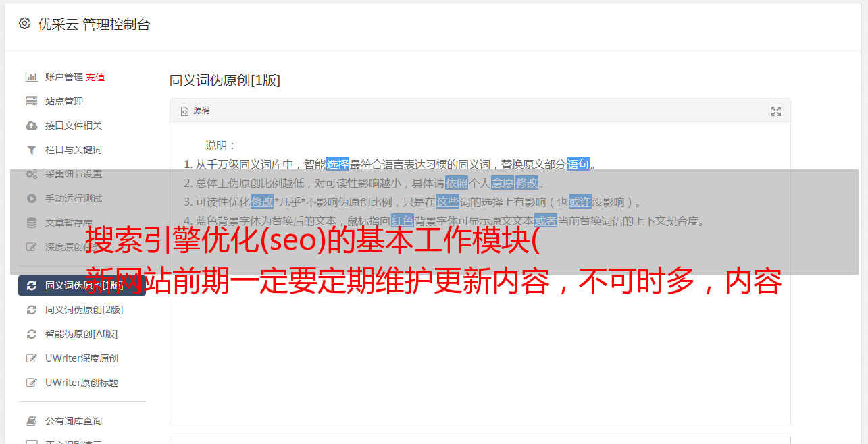Toggle 源码 source code view
Image resolution: width=868 pixels, height=444 pixels.
coord(195,111)
